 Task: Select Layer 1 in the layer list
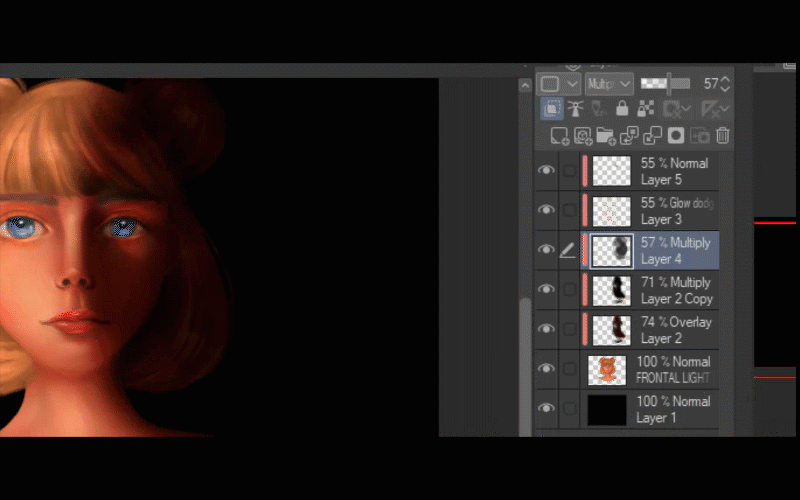[x=675, y=409]
